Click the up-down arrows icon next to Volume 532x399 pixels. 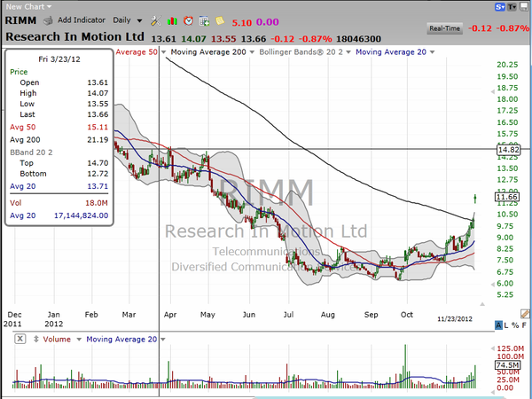tap(36, 339)
